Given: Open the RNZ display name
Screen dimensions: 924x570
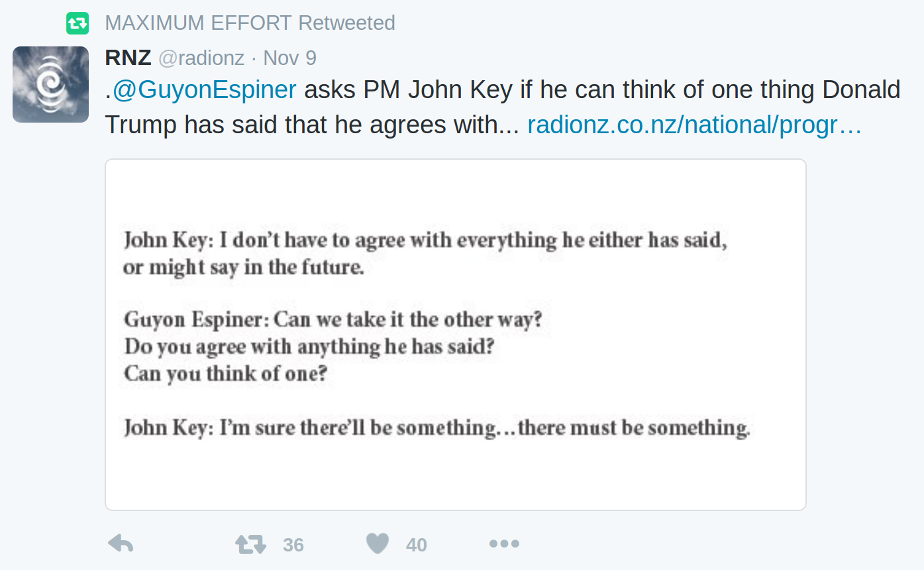Looking at the screenshot, I should (x=128, y=58).
